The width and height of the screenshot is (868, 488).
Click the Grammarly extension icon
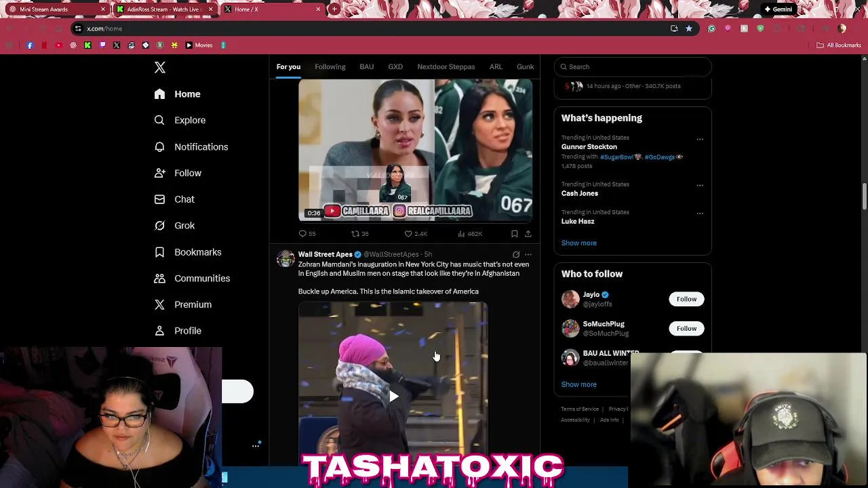711,28
